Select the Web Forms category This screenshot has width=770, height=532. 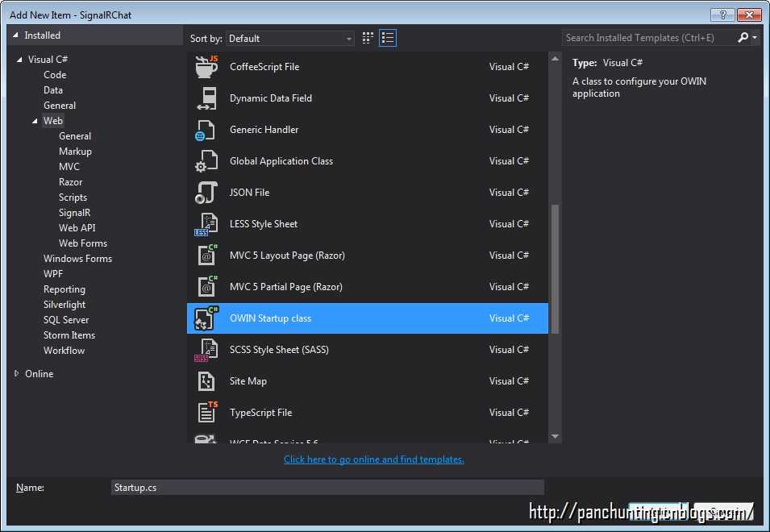coord(83,243)
